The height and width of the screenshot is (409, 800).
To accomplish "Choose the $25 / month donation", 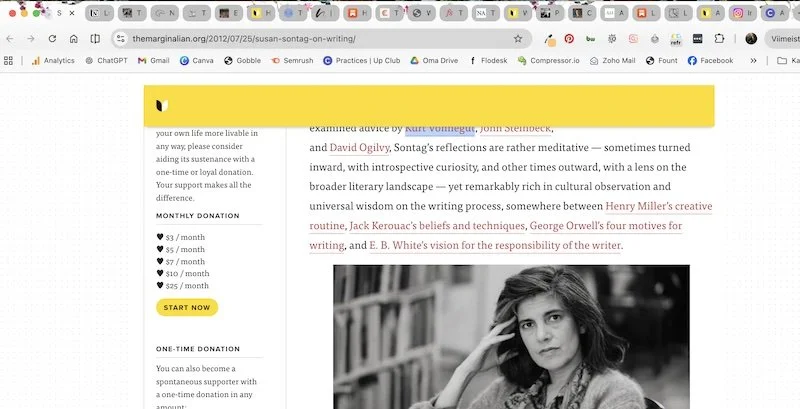I will tap(183, 286).
